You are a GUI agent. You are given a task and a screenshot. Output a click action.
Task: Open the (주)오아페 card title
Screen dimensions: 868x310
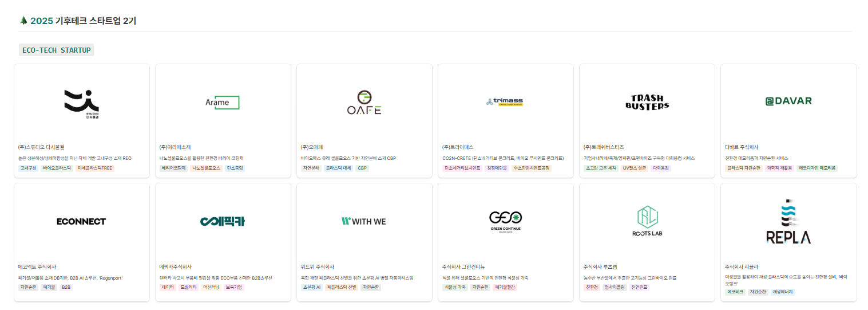[313, 147]
